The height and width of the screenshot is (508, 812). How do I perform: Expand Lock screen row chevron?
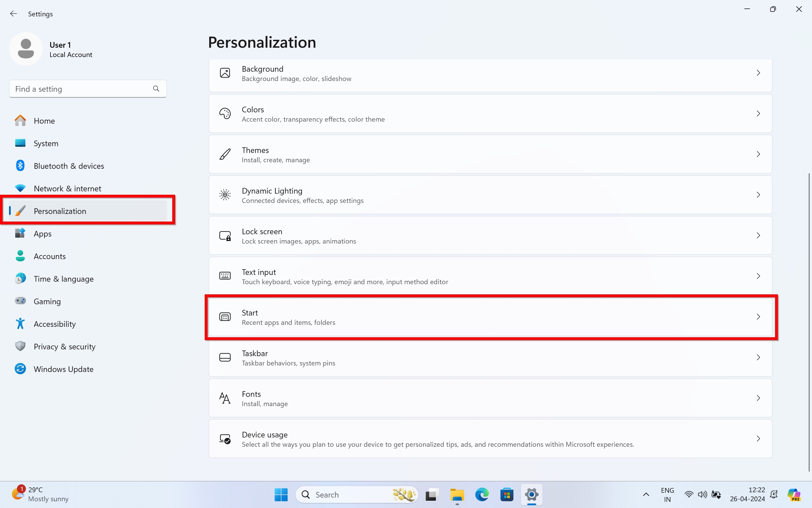758,236
